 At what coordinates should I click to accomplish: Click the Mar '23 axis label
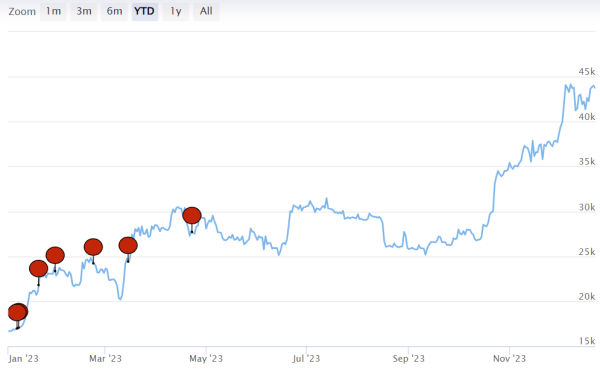(x=105, y=359)
